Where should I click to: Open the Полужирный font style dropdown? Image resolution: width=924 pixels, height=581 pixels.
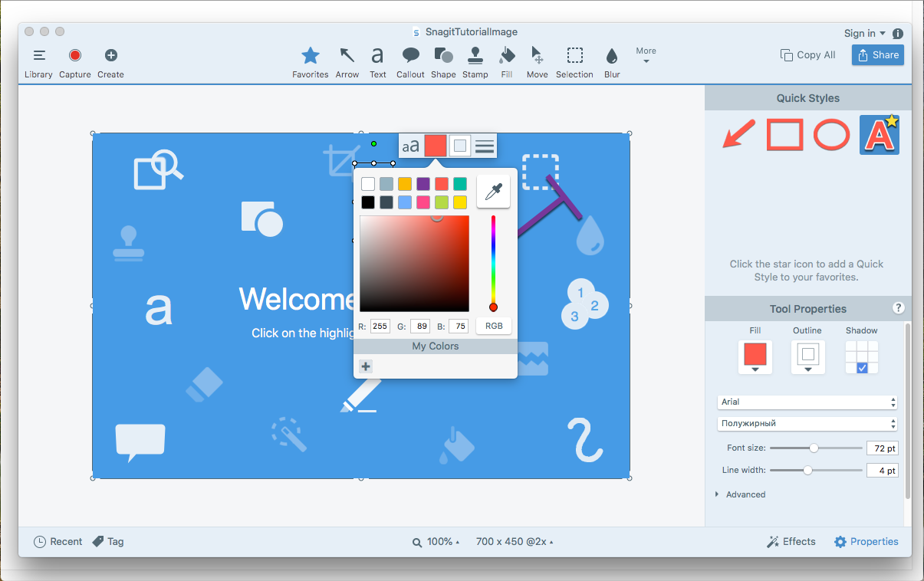coord(807,423)
